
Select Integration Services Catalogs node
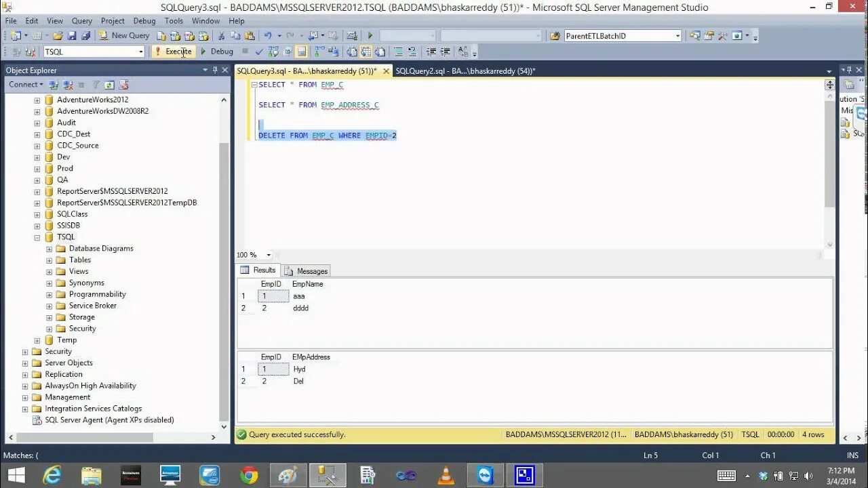(93, 409)
